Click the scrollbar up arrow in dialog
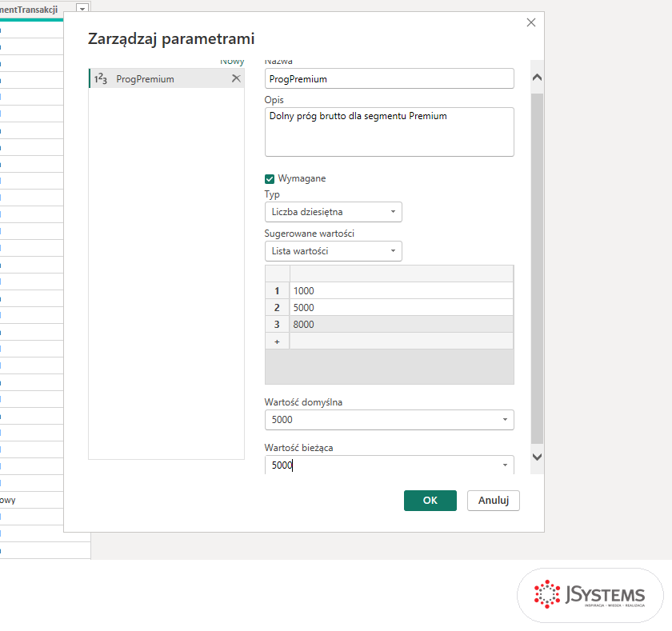The image size is (672, 631). pos(537,78)
